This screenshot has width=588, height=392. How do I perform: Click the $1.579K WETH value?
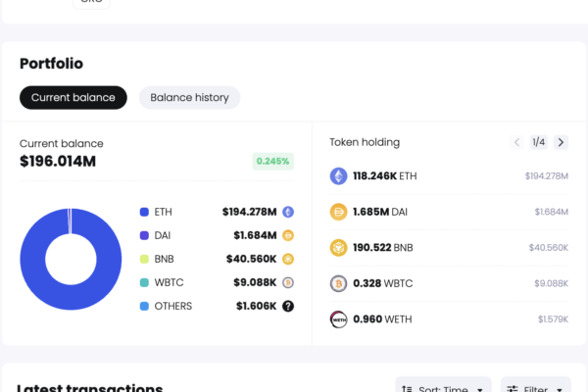click(553, 319)
